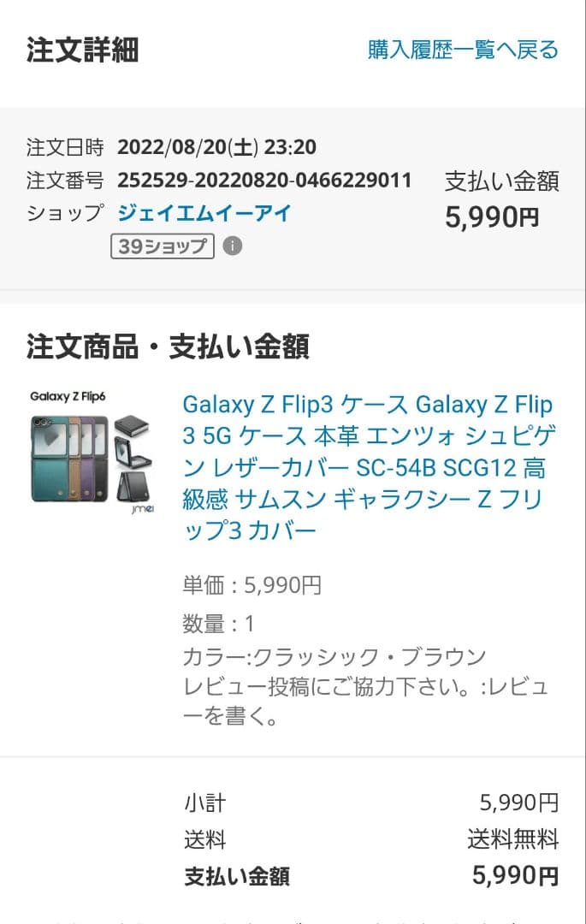
Task: Click the 小計 subtotal row amount
Action: point(518,803)
